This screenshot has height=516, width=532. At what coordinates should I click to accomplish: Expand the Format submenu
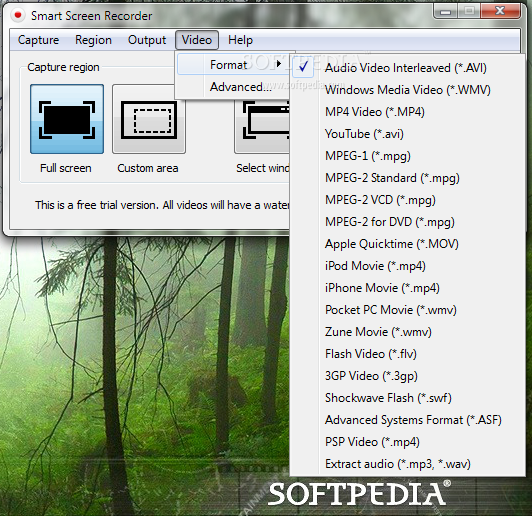click(234, 64)
